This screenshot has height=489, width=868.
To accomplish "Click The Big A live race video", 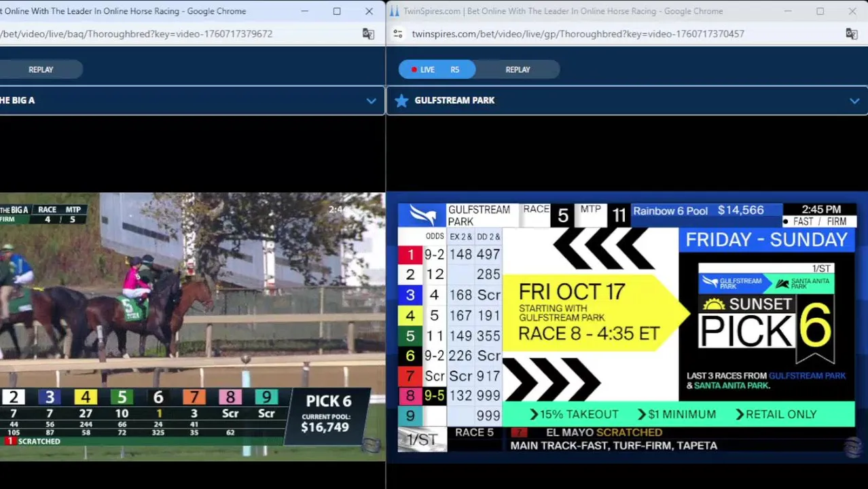I will tap(192, 327).
